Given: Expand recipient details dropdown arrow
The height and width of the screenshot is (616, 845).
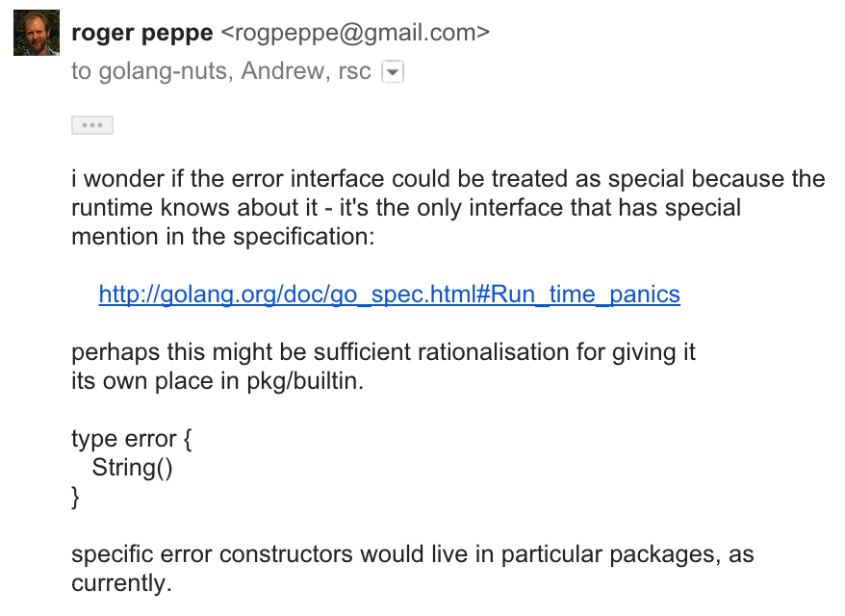Looking at the screenshot, I should (393, 71).
